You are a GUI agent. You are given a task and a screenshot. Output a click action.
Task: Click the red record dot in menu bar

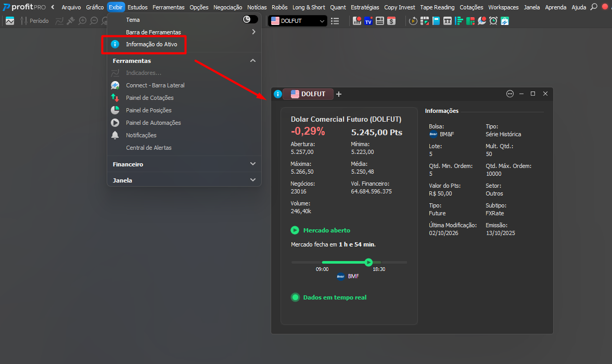coord(605,7)
